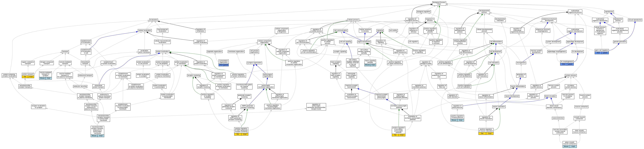Click the Zfish cell under 'cytoskeleton organization'
Image resolution: width=644 pixels, height=149 pixels.
click(221, 65)
